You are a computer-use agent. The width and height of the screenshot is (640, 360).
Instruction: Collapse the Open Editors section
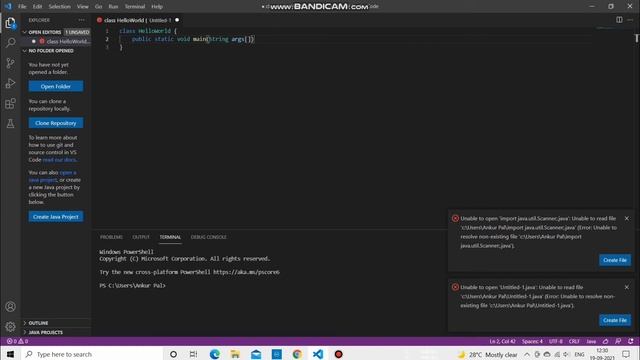[44, 32]
